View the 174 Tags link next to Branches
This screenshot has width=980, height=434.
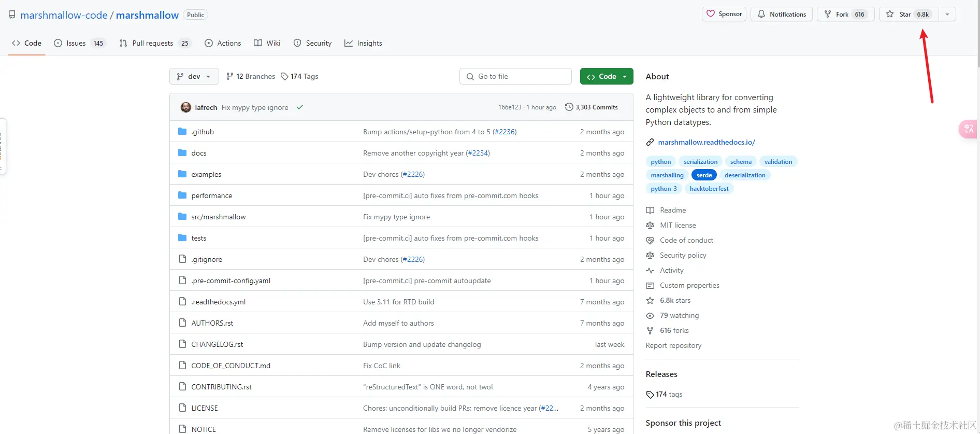[x=299, y=76]
